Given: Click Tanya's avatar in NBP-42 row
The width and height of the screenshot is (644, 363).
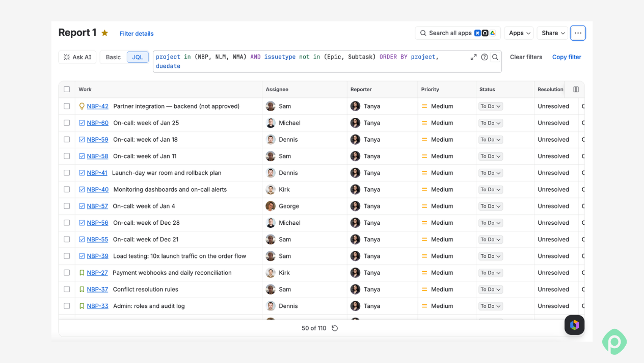Looking at the screenshot, I should (355, 106).
